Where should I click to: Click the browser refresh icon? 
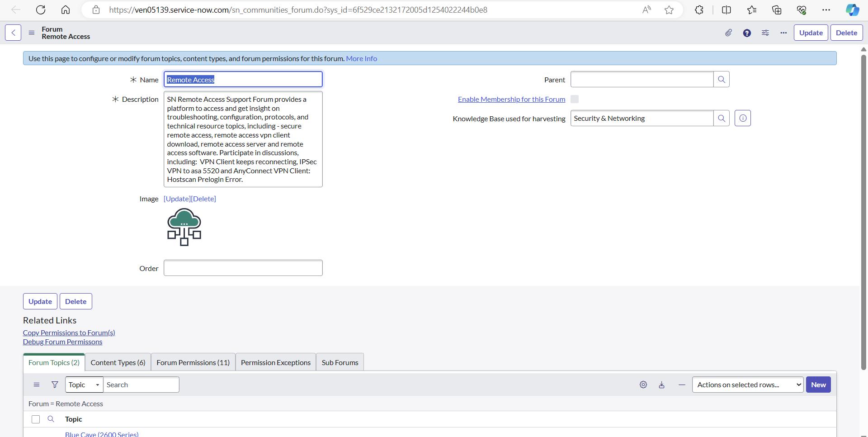click(41, 9)
